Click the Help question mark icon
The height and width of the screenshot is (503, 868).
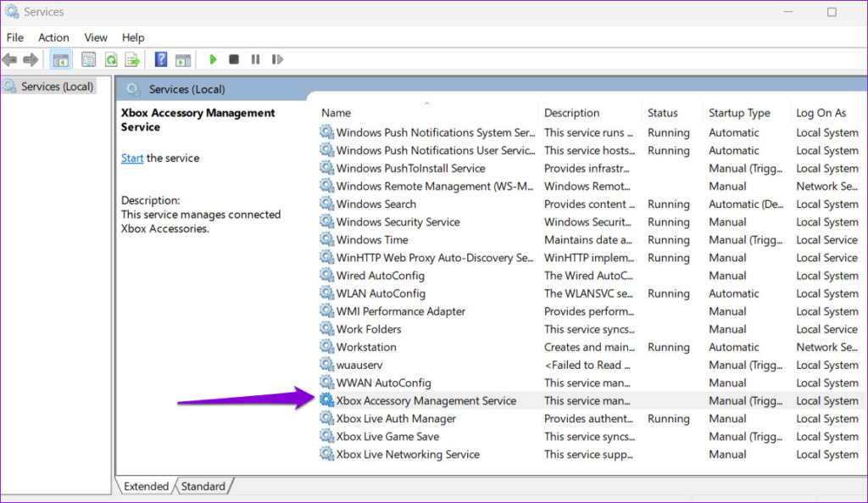(161, 59)
